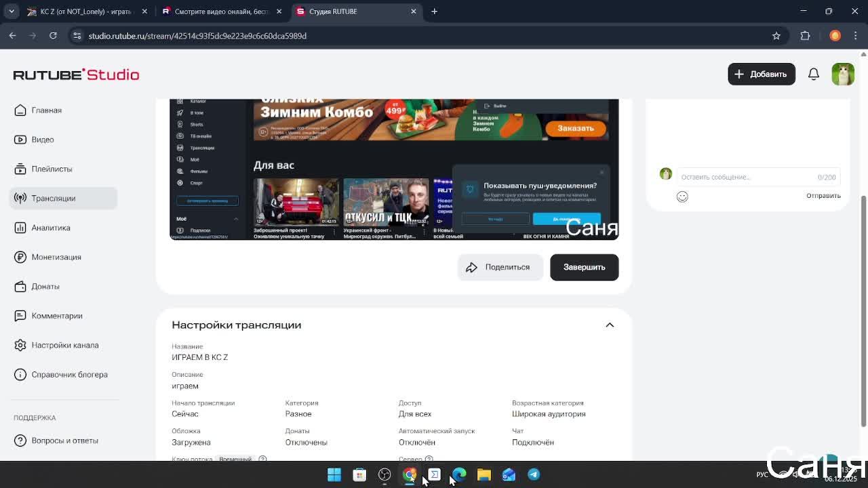Open the user avatar in the header
This screenshot has height=488, width=868.
click(x=843, y=74)
